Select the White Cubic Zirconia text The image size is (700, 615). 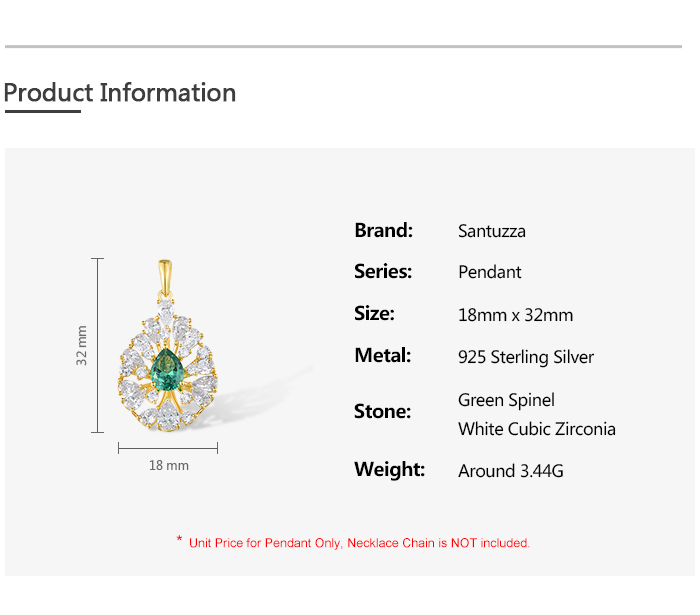click(537, 429)
